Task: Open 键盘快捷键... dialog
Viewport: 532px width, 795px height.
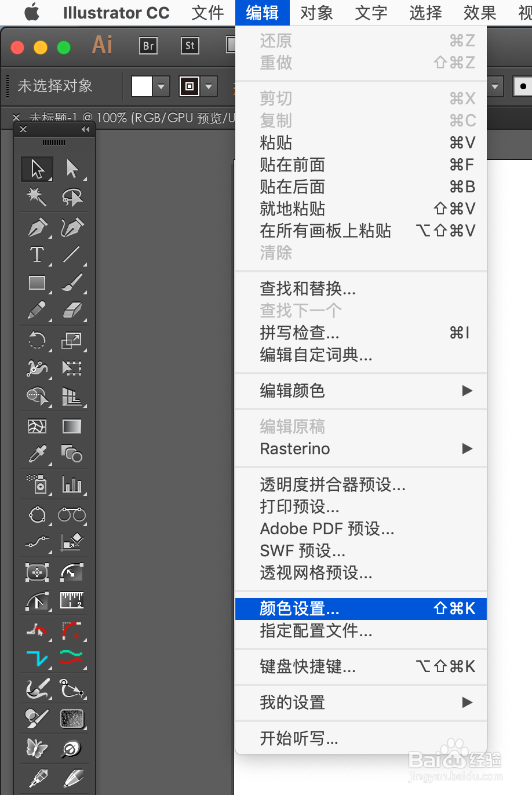Action: tap(361, 666)
